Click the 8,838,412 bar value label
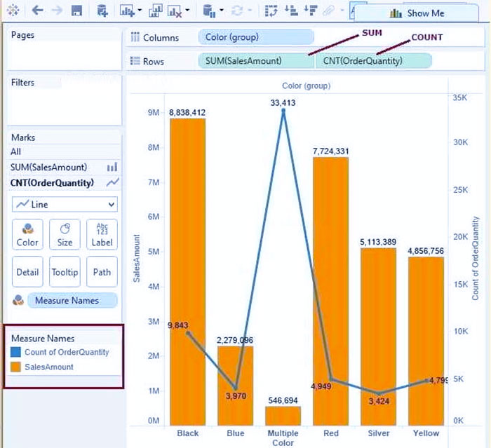491x448 pixels. (187, 112)
